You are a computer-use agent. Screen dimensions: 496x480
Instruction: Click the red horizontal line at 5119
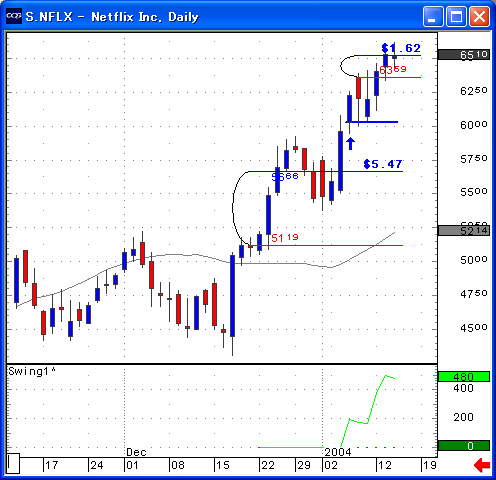(327, 246)
